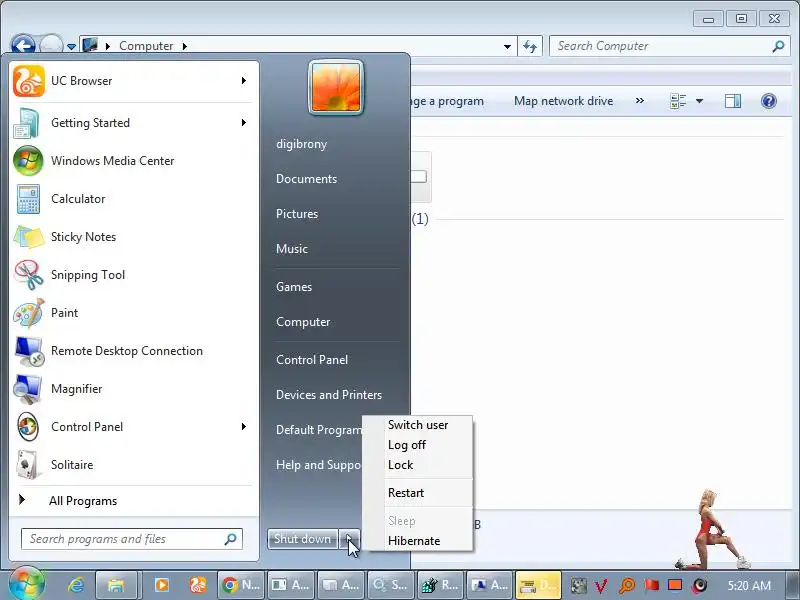Click the red flag tray icon
The width and height of the screenshot is (800, 600).
pyautogui.click(x=652, y=585)
